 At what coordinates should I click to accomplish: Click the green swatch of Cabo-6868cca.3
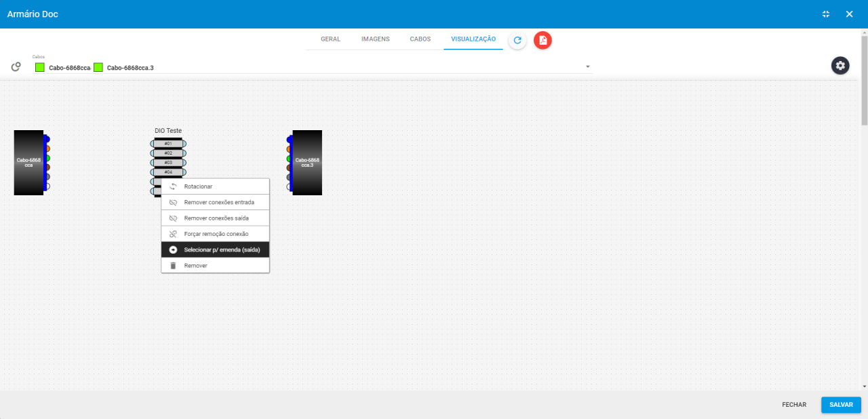click(98, 68)
